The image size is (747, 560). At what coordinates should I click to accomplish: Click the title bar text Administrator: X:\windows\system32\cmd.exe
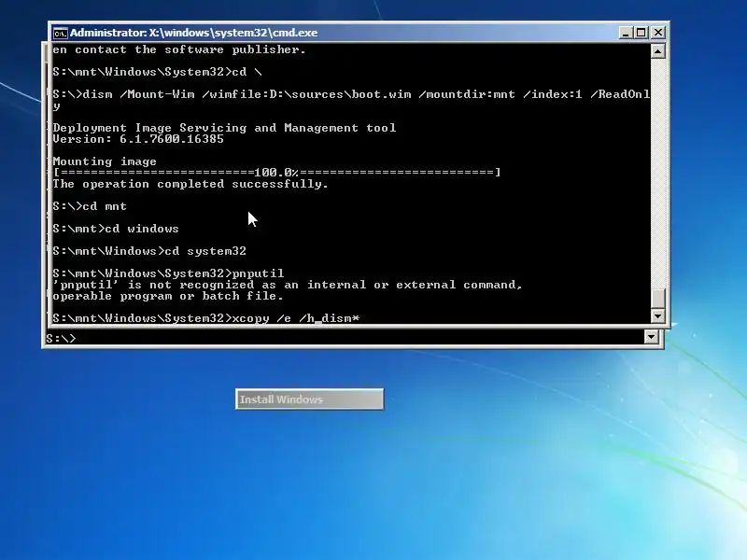(x=194, y=33)
